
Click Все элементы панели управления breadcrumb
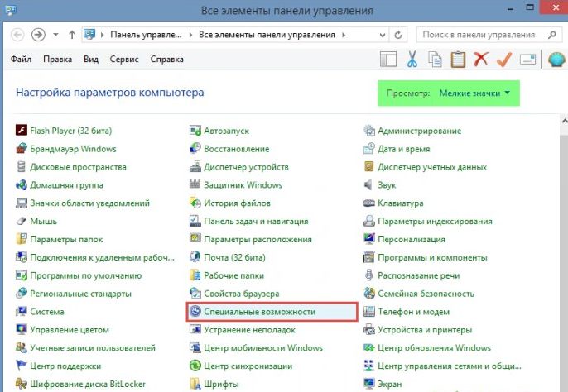pyautogui.click(x=266, y=35)
